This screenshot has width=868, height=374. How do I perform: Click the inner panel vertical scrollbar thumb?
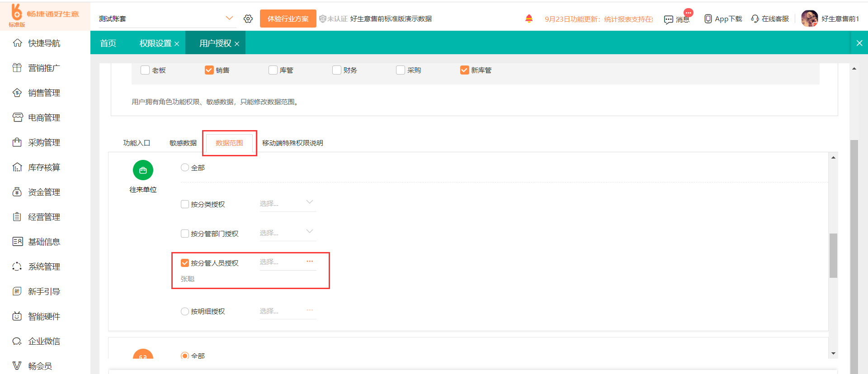(x=833, y=255)
